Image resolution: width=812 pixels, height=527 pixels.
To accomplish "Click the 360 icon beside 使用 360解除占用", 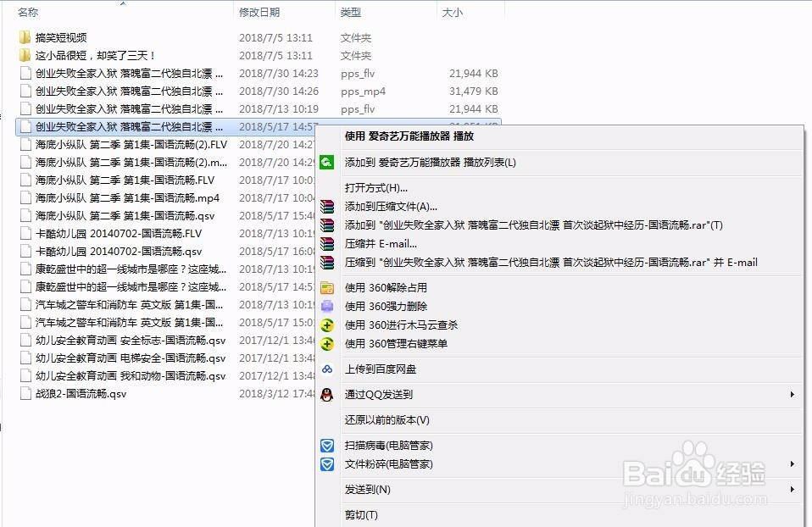I will point(327,288).
